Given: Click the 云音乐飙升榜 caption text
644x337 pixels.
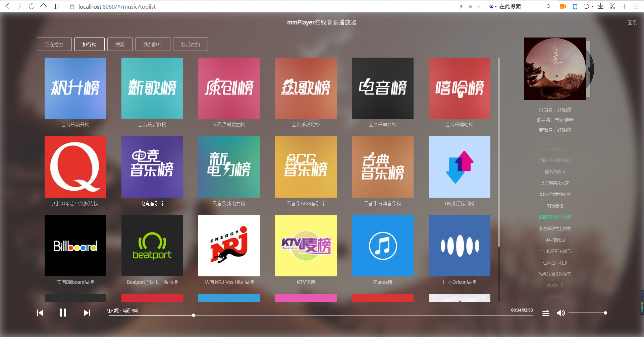Looking at the screenshot, I should click(75, 125).
